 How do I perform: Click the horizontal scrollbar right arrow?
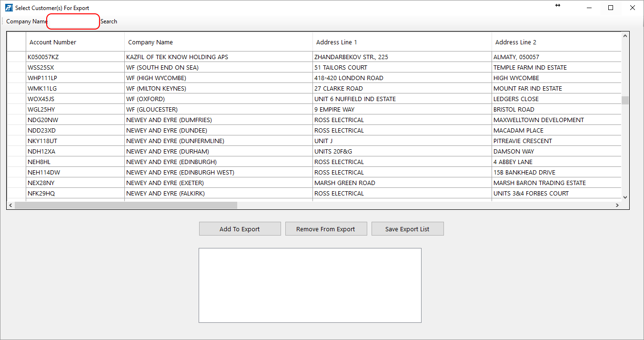pyautogui.click(x=617, y=205)
